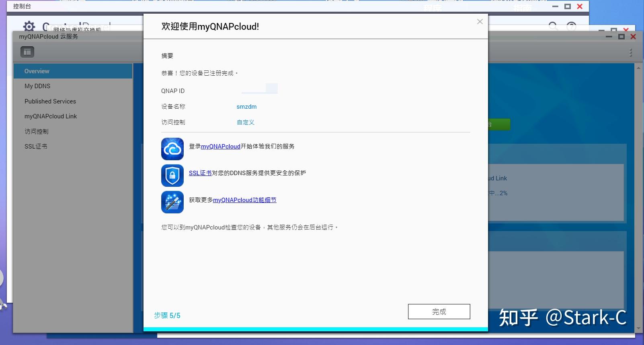Select Overview in the sidebar
Image resolution: width=644 pixels, height=345 pixels.
[x=73, y=71]
